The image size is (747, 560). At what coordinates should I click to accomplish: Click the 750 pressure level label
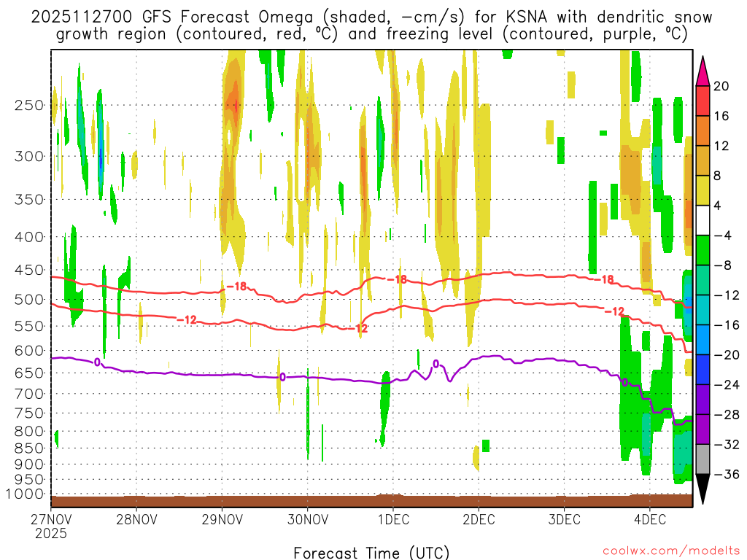[29, 413]
